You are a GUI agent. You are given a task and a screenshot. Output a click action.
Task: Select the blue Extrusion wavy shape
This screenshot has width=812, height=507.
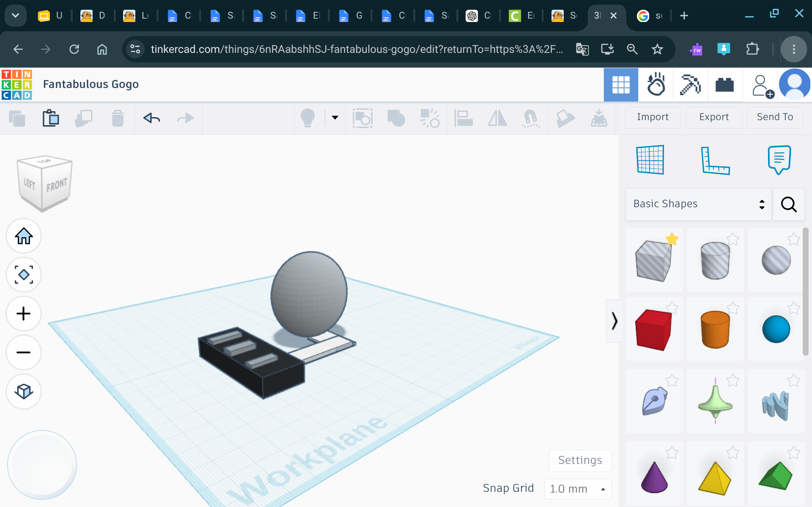pos(776,405)
